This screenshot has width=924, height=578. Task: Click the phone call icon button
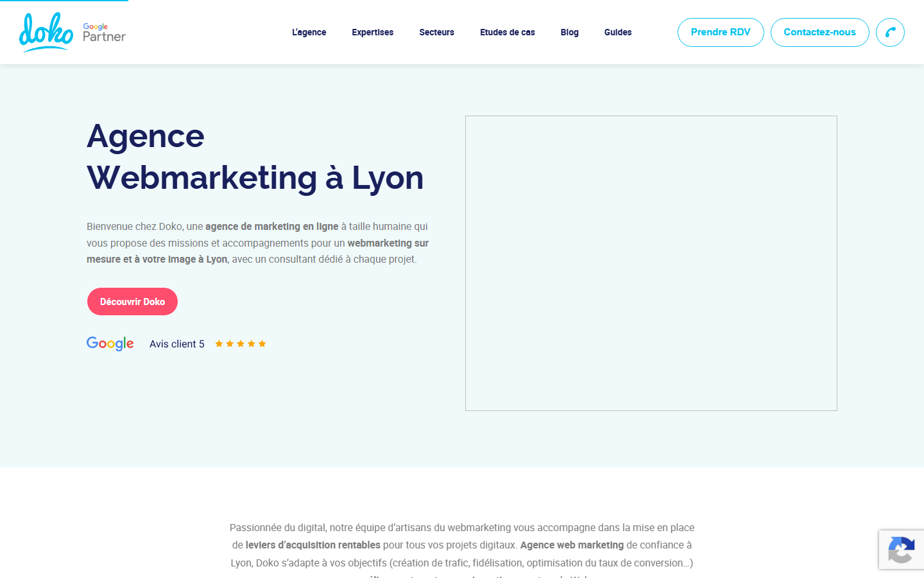tap(890, 32)
